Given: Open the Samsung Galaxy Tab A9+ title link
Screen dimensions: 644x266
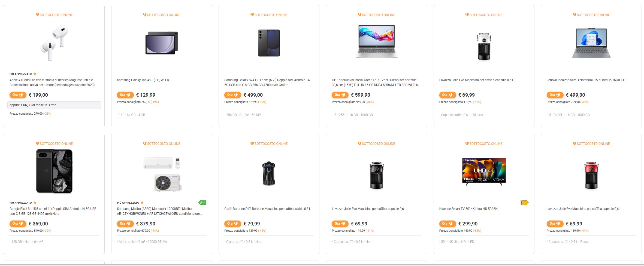Looking at the screenshot, I should click(x=143, y=80).
